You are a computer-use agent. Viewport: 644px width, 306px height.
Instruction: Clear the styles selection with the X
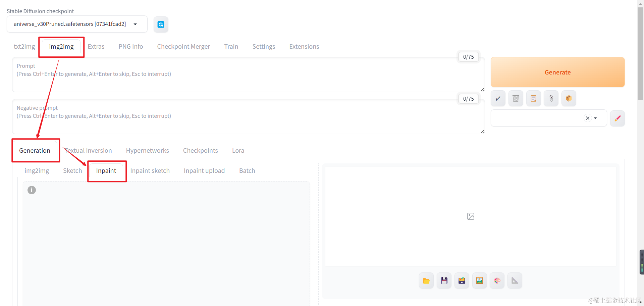[588, 118]
